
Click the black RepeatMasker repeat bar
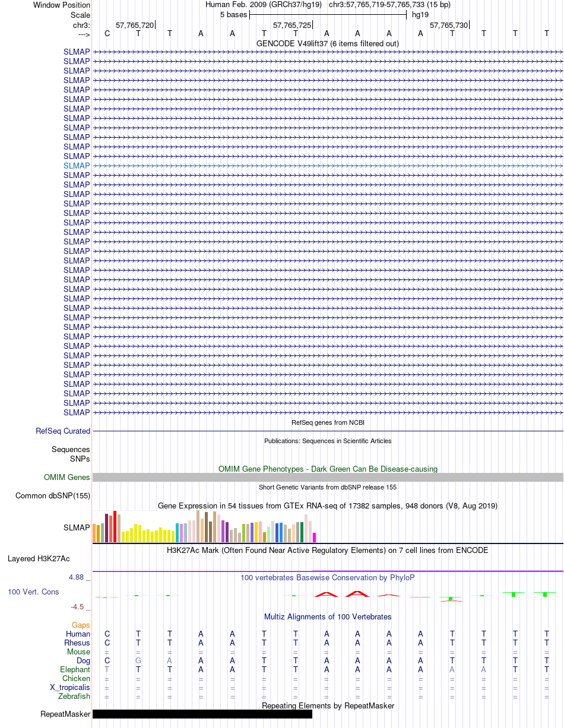point(202,714)
